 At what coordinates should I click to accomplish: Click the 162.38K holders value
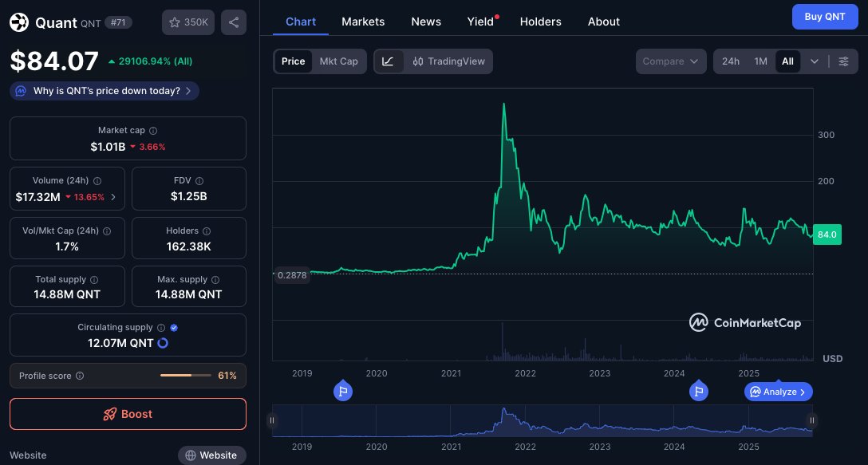(189, 246)
